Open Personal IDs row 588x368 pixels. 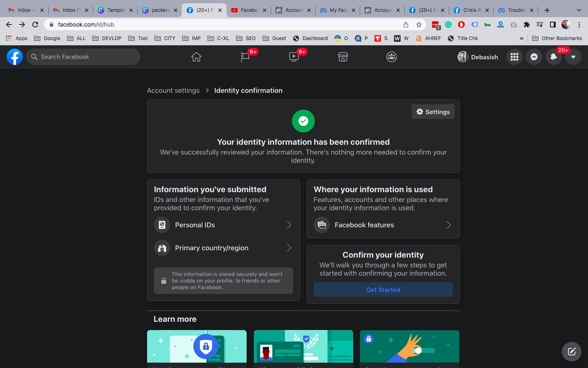(x=223, y=225)
